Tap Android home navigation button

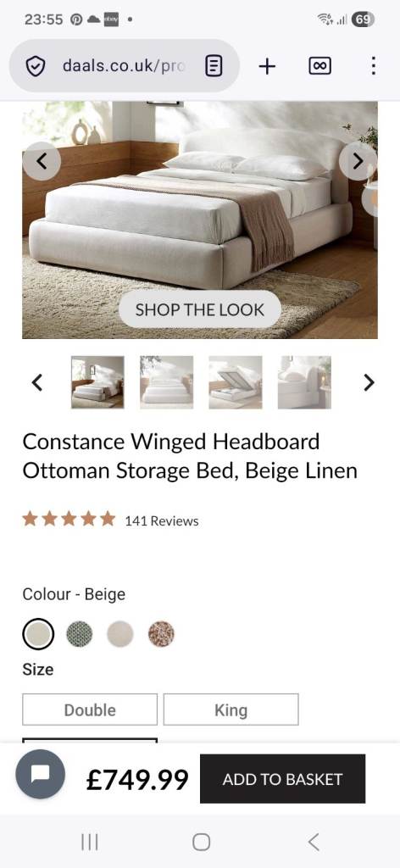tap(201, 842)
